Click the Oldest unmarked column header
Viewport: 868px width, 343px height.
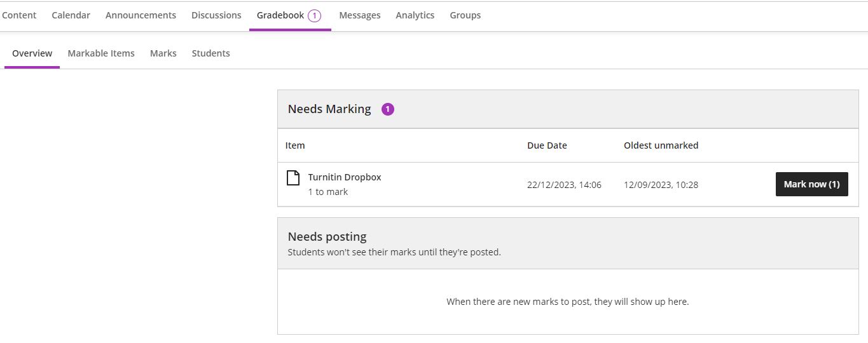click(x=661, y=145)
